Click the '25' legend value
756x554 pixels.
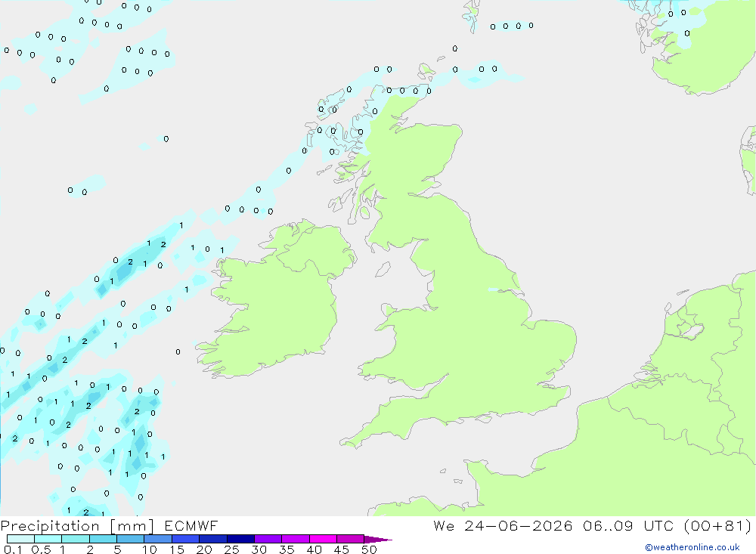pyautogui.click(x=231, y=549)
